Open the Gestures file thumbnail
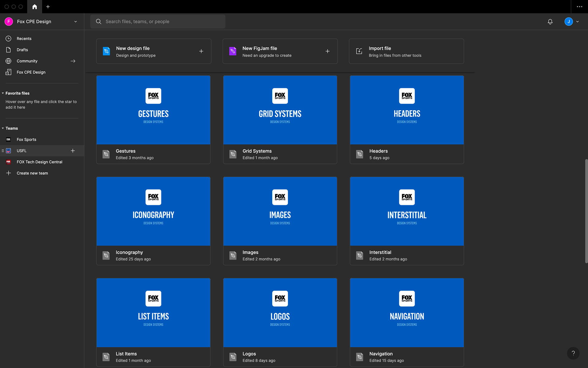The height and width of the screenshot is (368, 588). coord(153,110)
